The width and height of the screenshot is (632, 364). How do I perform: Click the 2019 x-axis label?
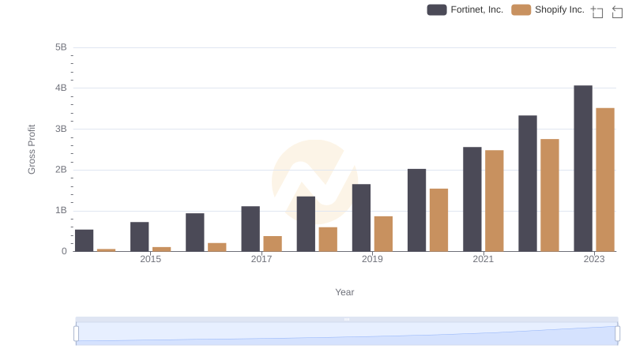click(x=372, y=259)
